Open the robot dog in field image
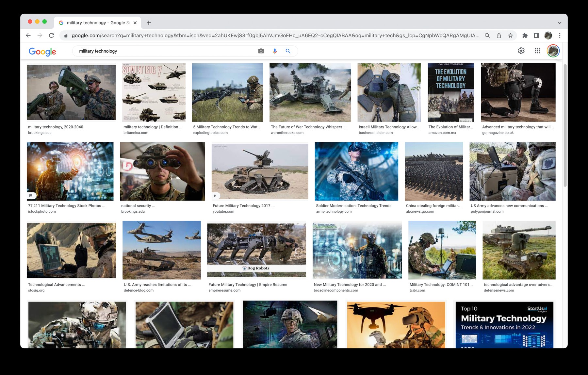The width and height of the screenshot is (588, 375). coord(227,92)
